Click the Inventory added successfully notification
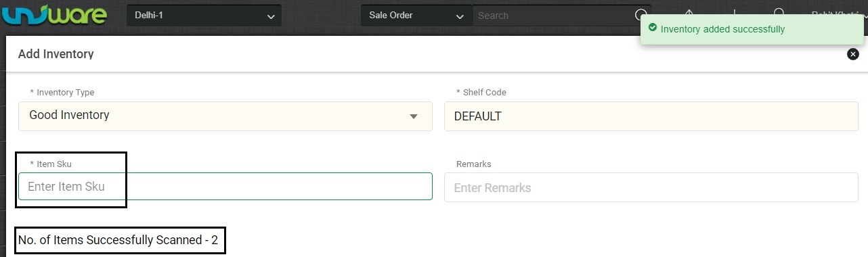Screen dimensions: 868x257 pos(752,30)
